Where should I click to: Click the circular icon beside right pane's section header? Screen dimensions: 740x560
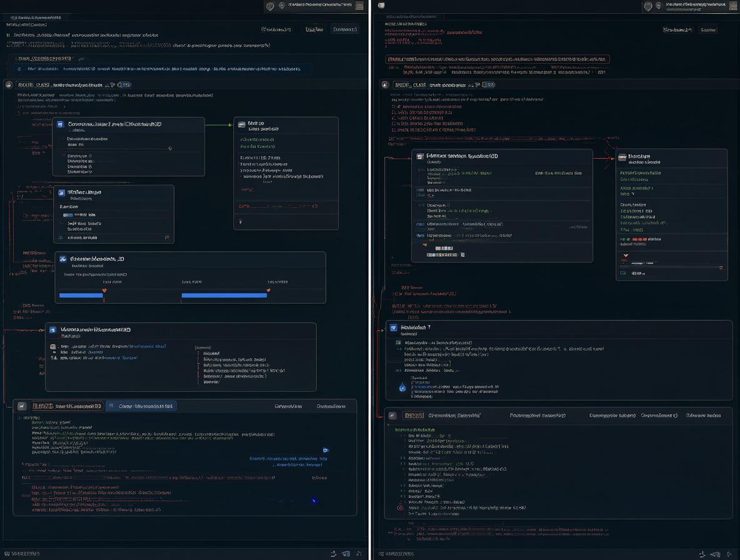(x=385, y=85)
